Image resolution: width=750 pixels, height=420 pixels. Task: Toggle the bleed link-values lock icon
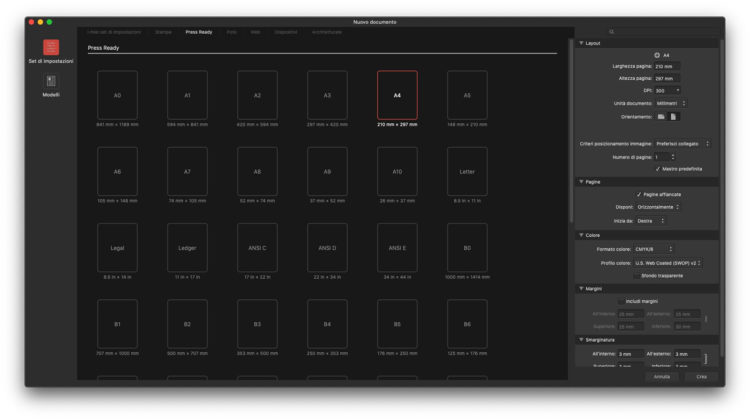pos(706,359)
